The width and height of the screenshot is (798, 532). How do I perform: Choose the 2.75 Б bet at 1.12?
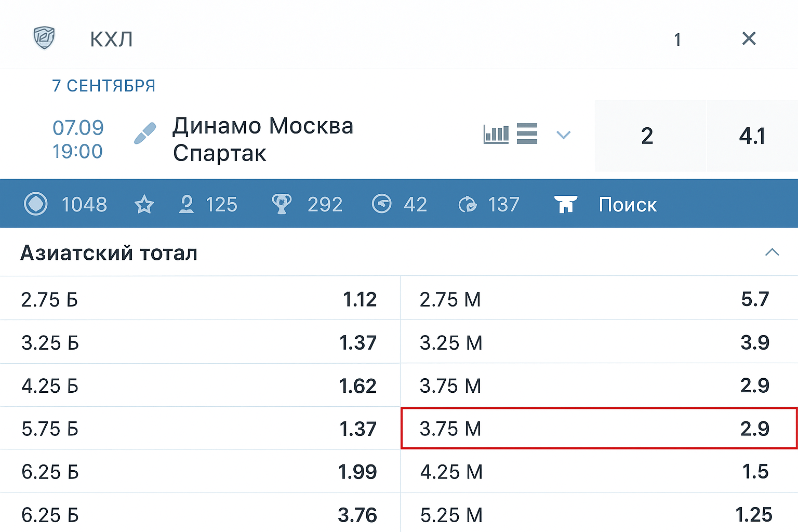point(199,298)
